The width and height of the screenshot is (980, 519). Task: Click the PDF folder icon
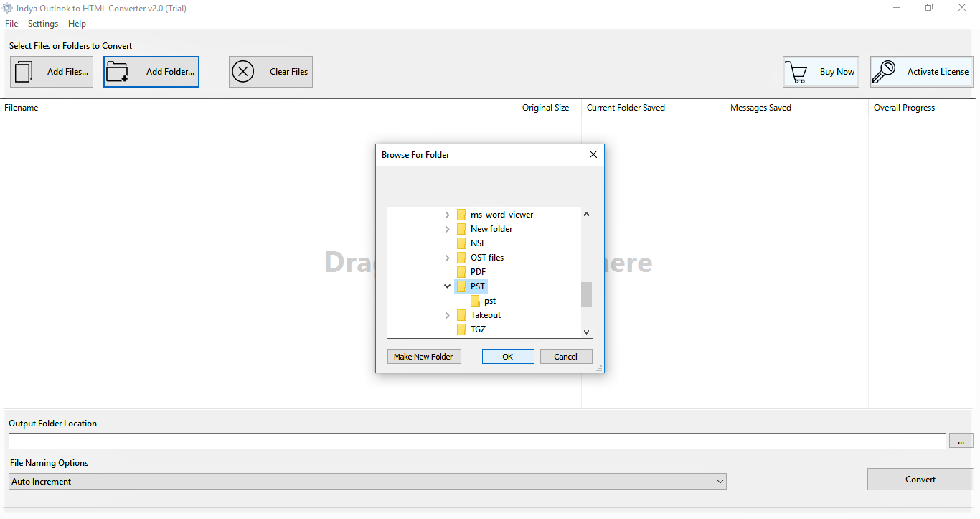pos(461,272)
